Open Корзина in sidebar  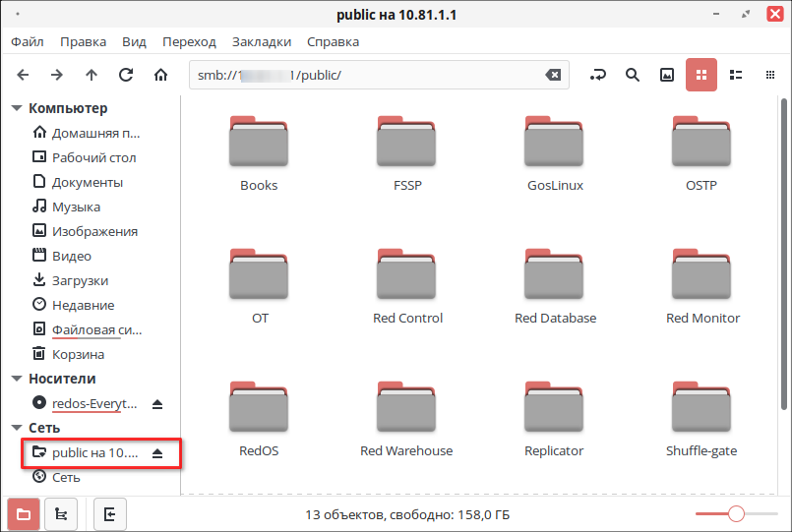pos(68,354)
